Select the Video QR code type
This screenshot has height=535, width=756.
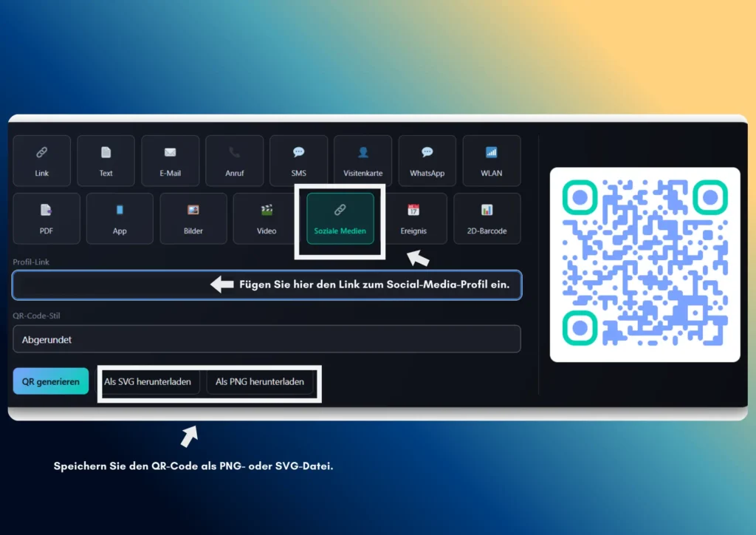click(266, 218)
